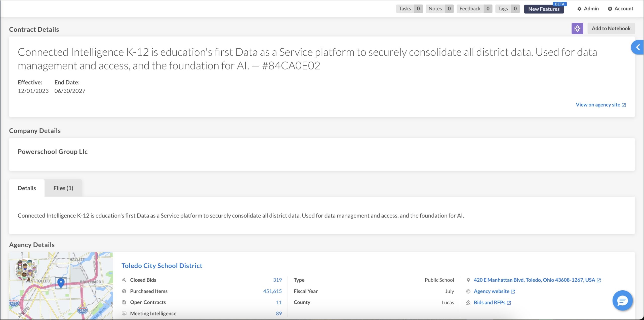
Task: Click the Open Contracts document icon
Action: [124, 302]
